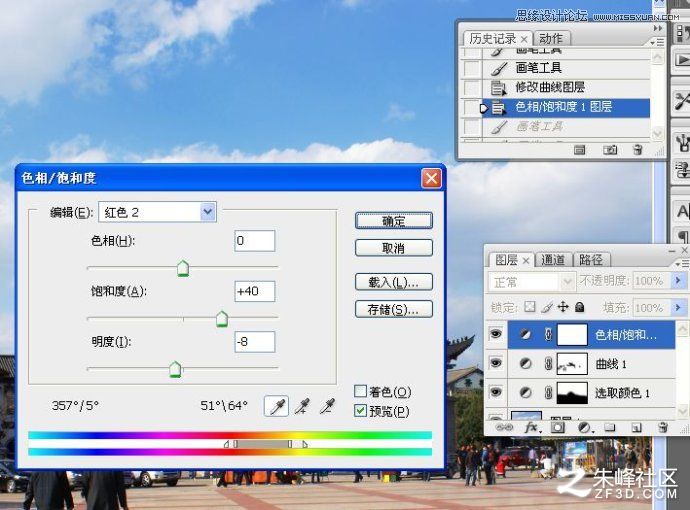Set history brush source for 色相/饱和度 1 图层
The width and height of the screenshot is (690, 510).
point(472,107)
